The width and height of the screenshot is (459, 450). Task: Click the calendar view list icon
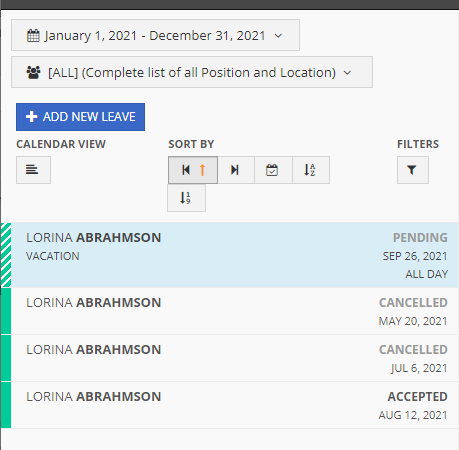(x=33, y=170)
